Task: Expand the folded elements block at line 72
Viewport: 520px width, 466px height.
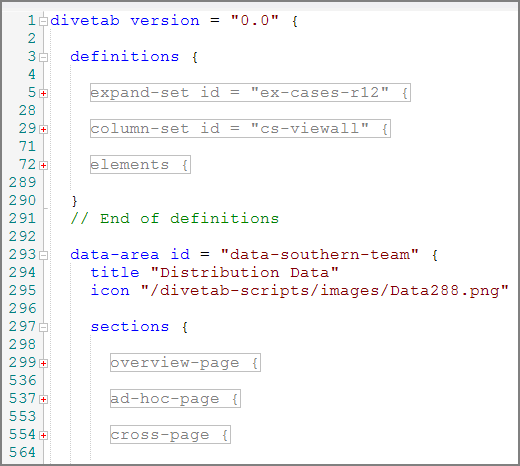Action: tap(43, 166)
